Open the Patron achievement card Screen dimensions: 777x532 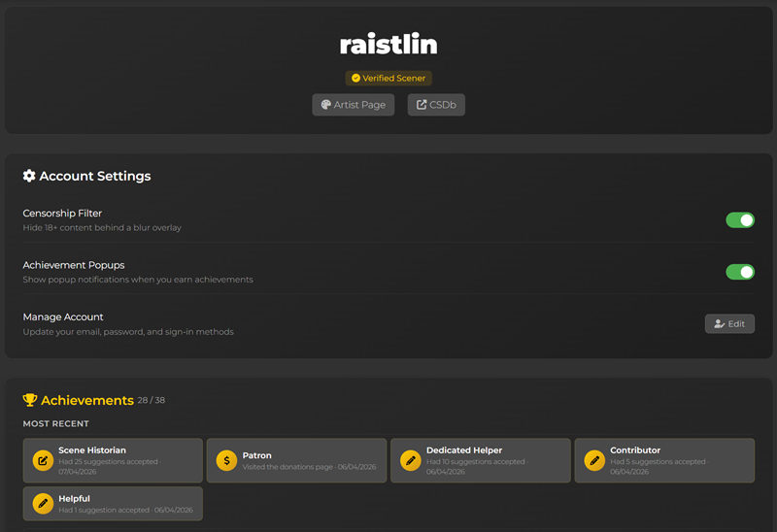(x=296, y=460)
